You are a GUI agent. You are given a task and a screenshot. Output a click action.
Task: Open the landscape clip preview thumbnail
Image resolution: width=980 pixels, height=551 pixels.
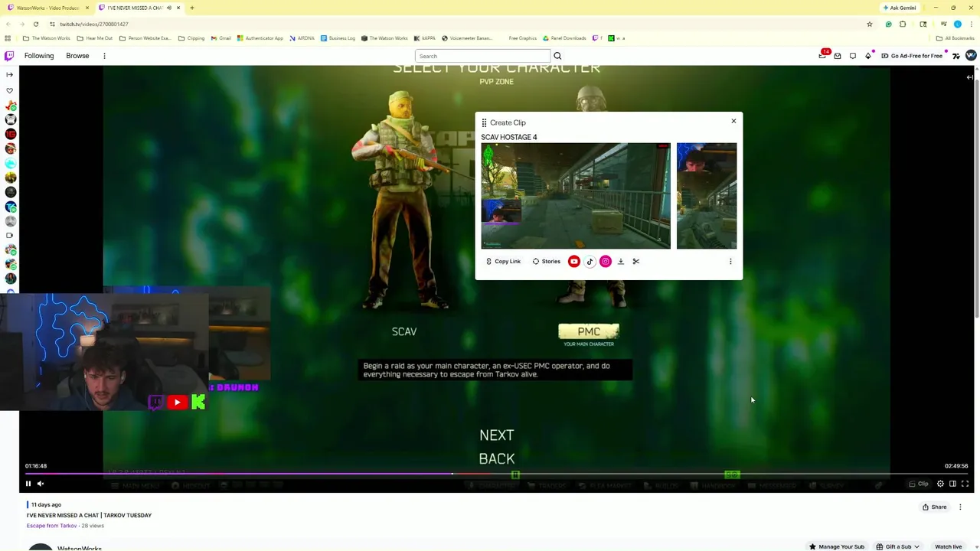pyautogui.click(x=576, y=196)
